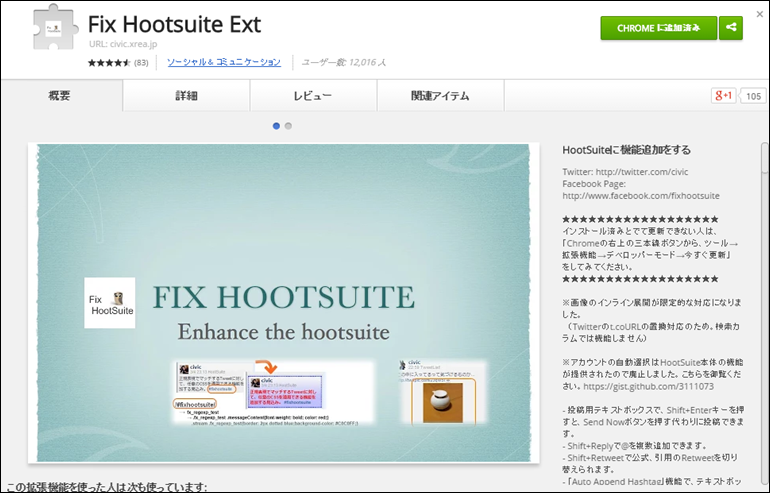Select the 概要 tab
The image size is (770, 493).
coord(60,96)
